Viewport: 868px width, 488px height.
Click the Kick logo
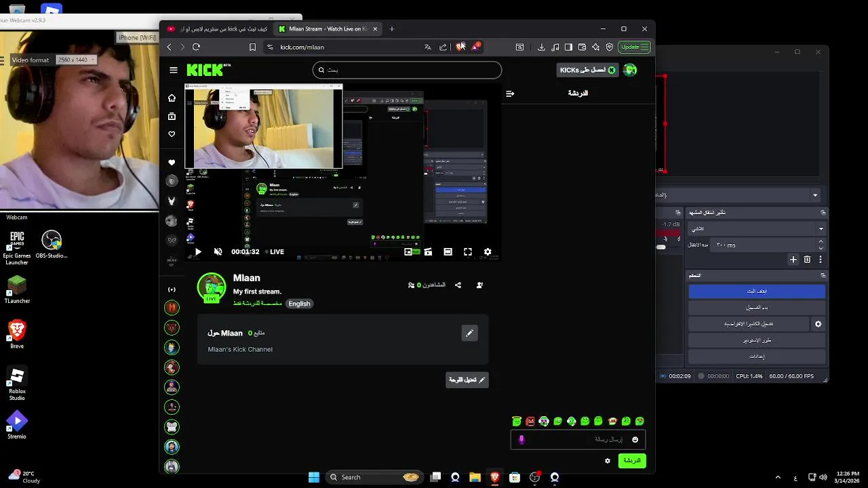tap(208, 70)
